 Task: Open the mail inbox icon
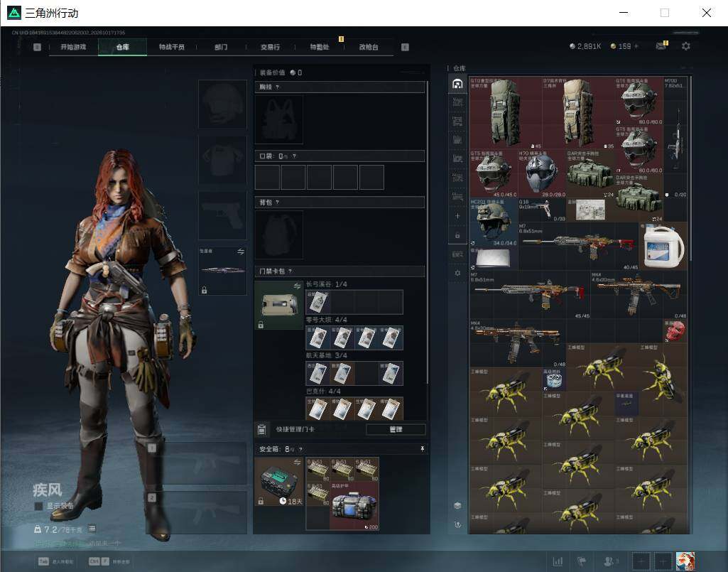click(x=661, y=46)
